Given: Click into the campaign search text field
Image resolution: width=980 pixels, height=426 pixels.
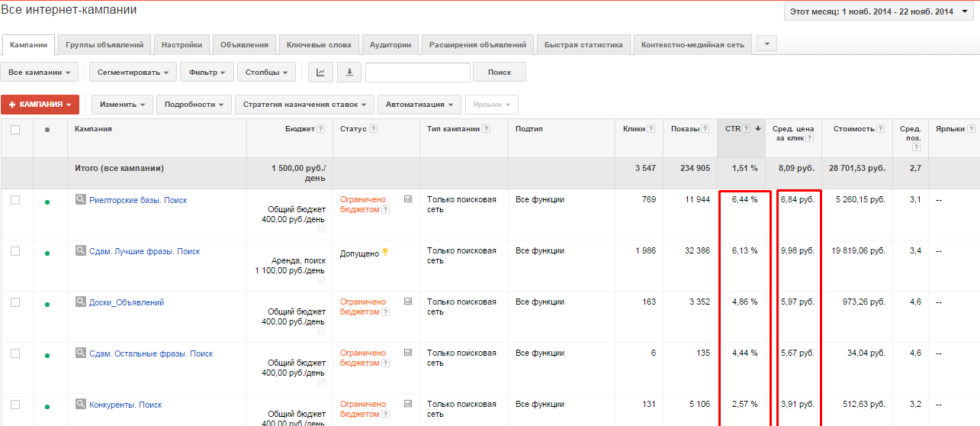Looking at the screenshot, I should tap(418, 73).
